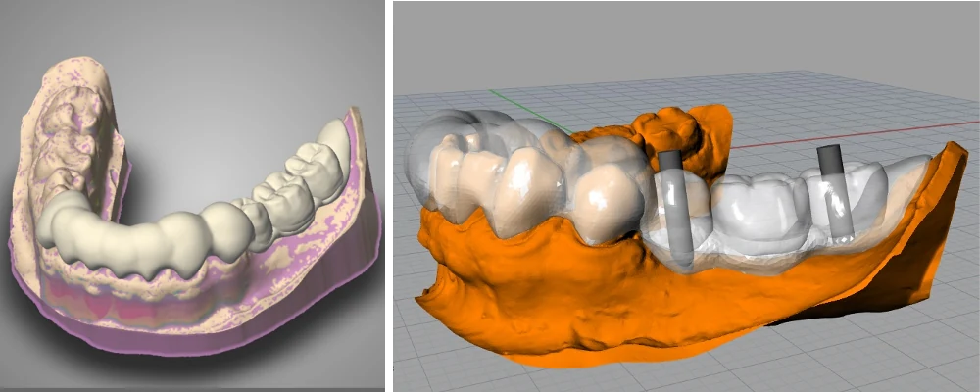This screenshot has width=980, height=392.
Task: Pick the rearmost white molar of left model
Action: point(330,145)
